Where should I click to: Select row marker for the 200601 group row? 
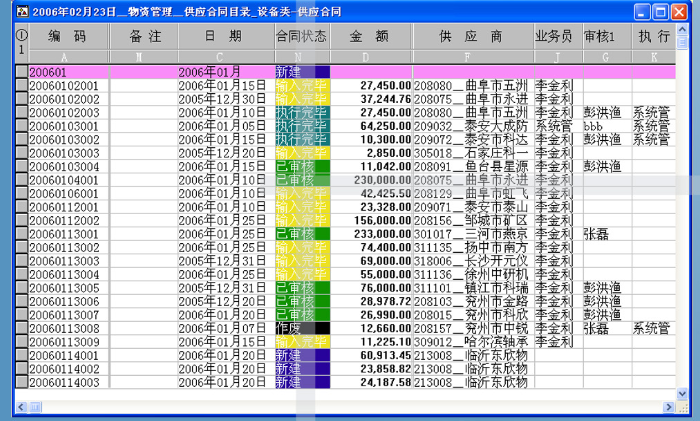(x=22, y=73)
